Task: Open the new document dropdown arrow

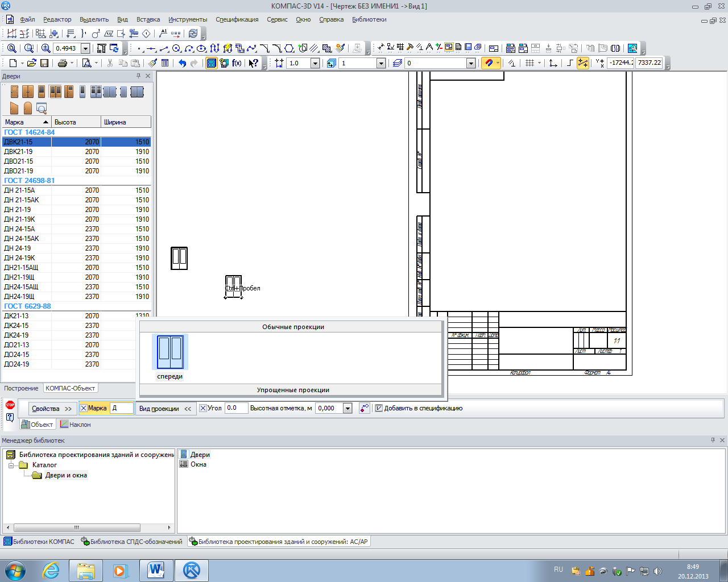Action: click(x=22, y=63)
